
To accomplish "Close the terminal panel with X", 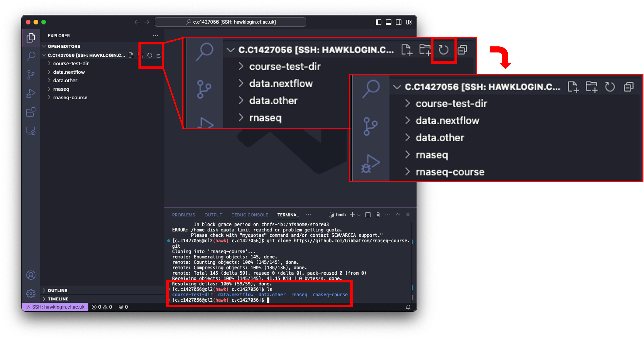I will (408, 215).
